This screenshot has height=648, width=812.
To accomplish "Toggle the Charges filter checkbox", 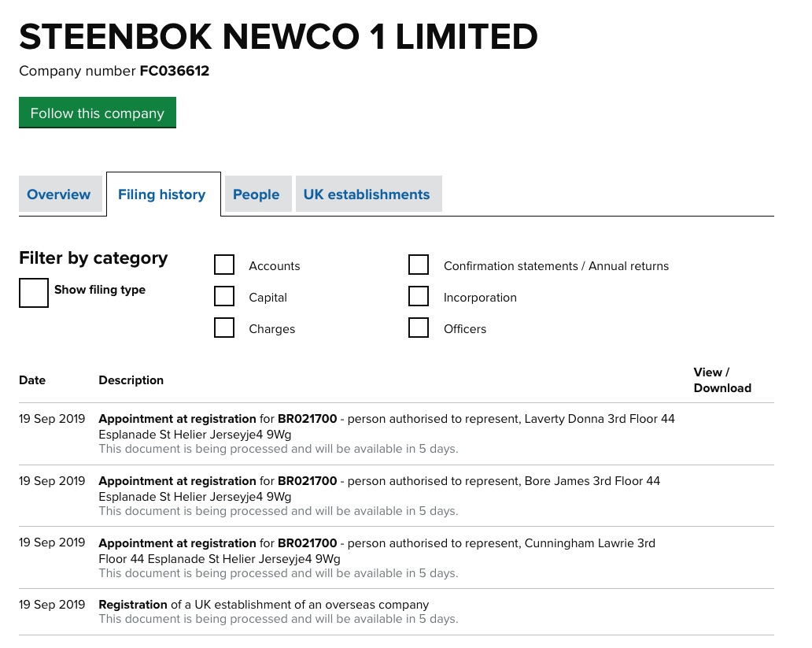I will pyautogui.click(x=224, y=328).
